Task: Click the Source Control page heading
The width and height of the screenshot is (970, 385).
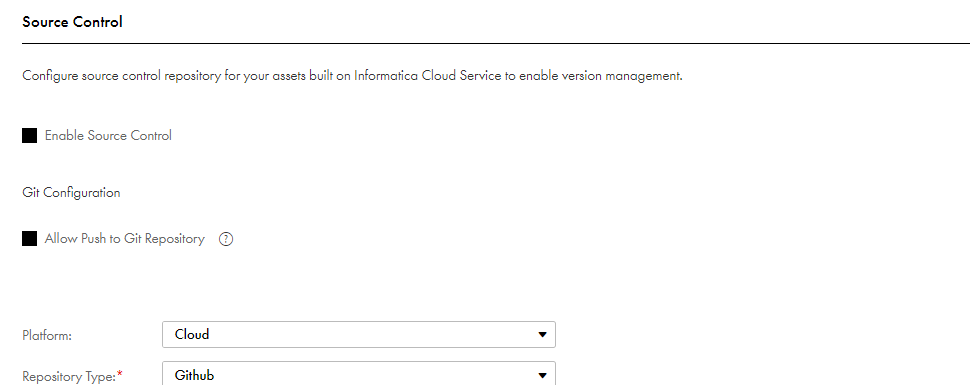Action: [72, 22]
